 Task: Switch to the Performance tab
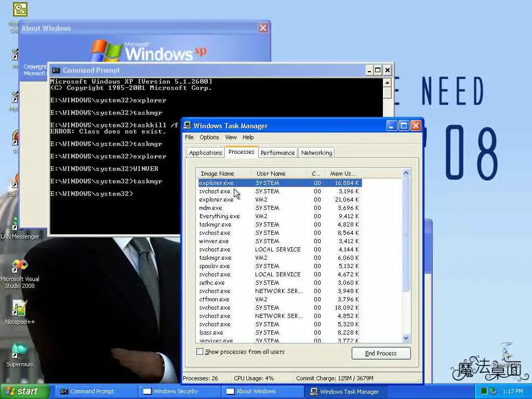tap(277, 153)
